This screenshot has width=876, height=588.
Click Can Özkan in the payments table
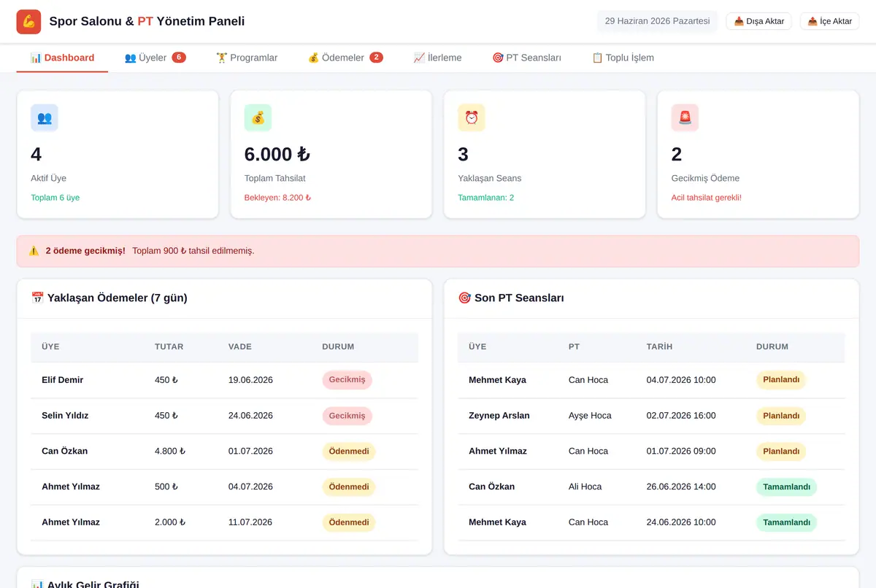point(65,452)
